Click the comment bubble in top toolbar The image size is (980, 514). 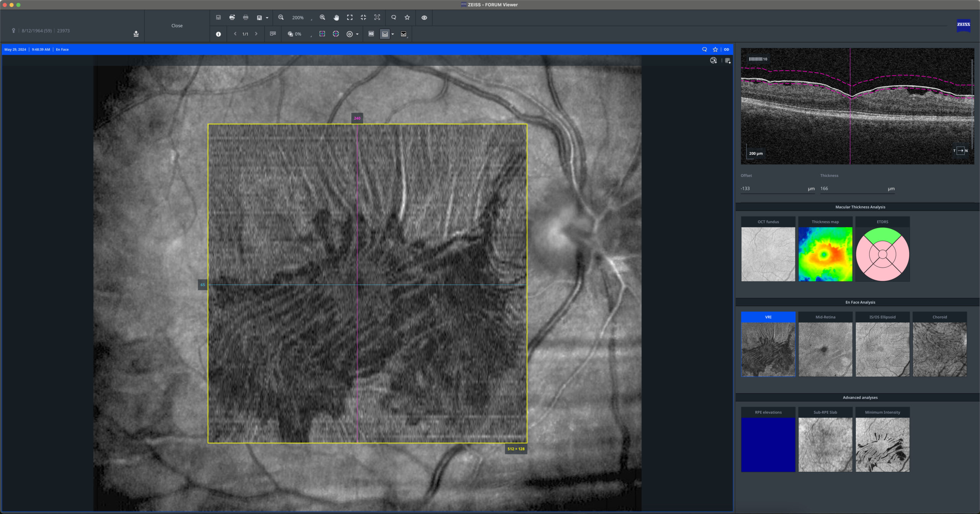click(x=394, y=18)
